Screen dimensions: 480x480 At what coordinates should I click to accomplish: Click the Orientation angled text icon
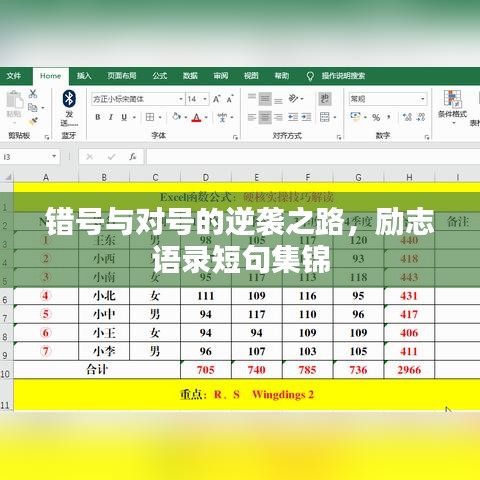(x=293, y=98)
